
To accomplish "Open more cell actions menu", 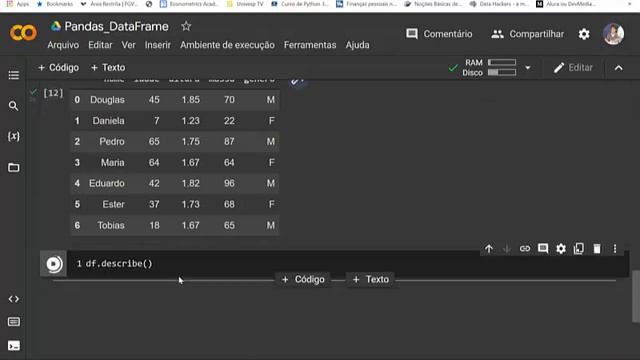I will (615, 249).
